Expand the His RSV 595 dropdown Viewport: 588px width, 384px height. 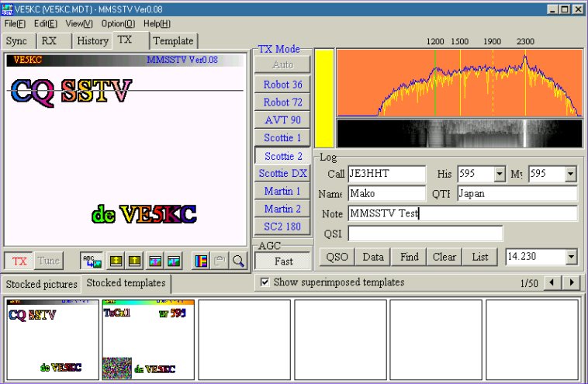tap(499, 174)
